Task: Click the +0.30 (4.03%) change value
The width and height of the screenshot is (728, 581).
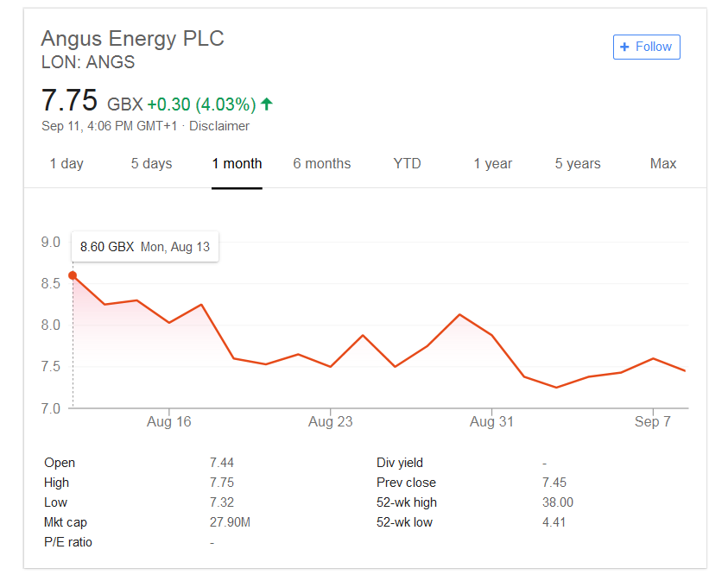Action: pos(201,104)
